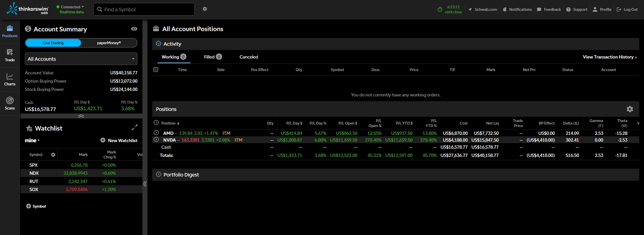Click the Find a Symbol search field
Screen dimensions: 644x235
144,9
